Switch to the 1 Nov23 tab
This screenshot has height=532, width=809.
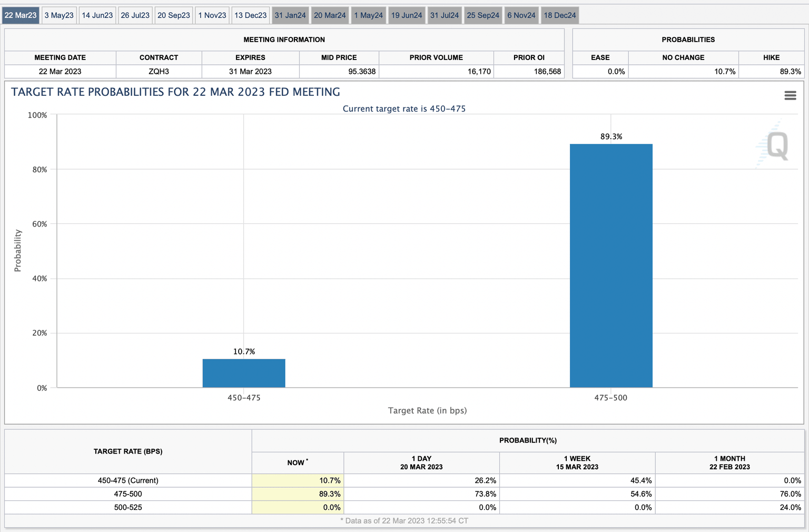coord(212,15)
